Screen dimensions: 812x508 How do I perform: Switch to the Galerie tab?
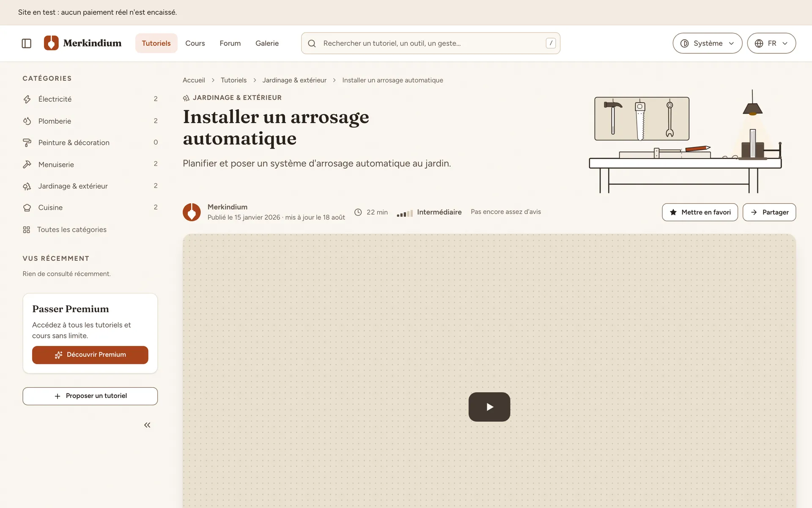pos(267,43)
